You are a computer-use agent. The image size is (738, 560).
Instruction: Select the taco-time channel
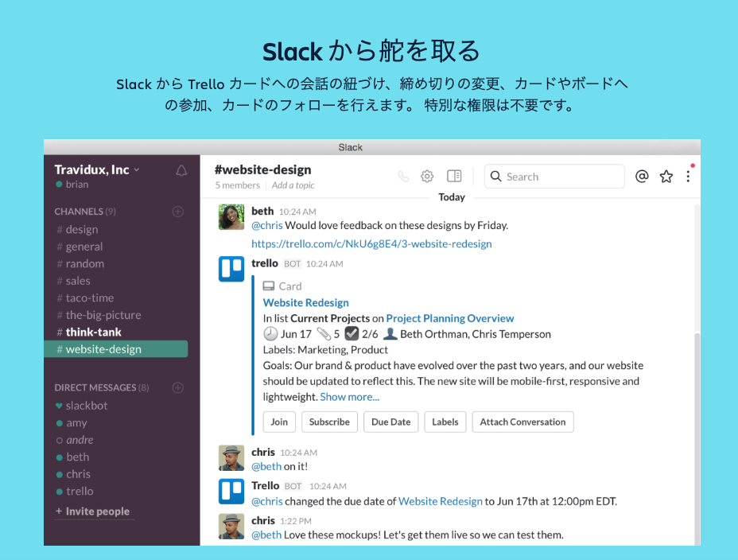pyautogui.click(x=89, y=298)
